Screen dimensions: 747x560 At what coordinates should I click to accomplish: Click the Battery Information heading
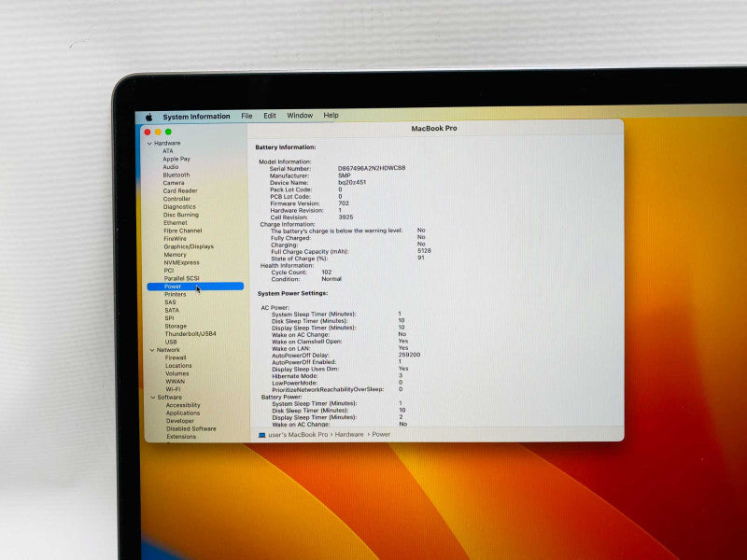tap(286, 147)
